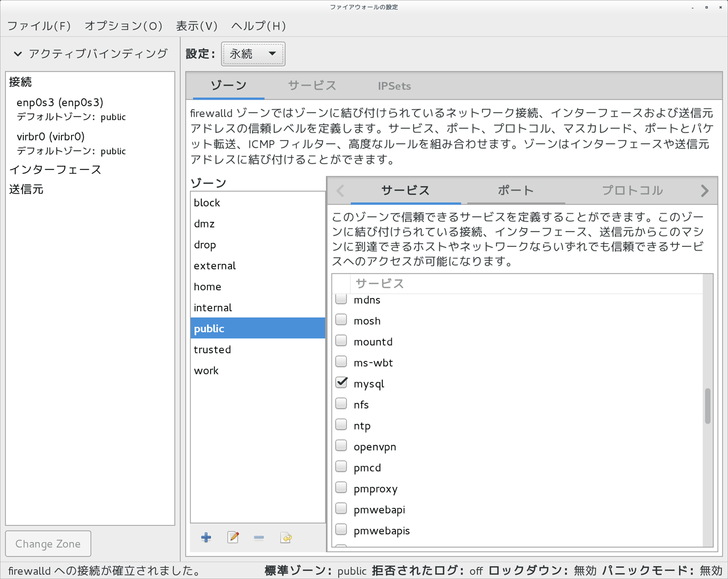Click the remove zone minus icon

click(x=259, y=537)
